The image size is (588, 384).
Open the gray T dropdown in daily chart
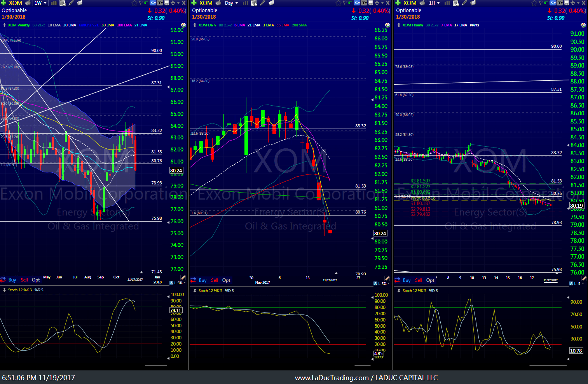pos(364,3)
